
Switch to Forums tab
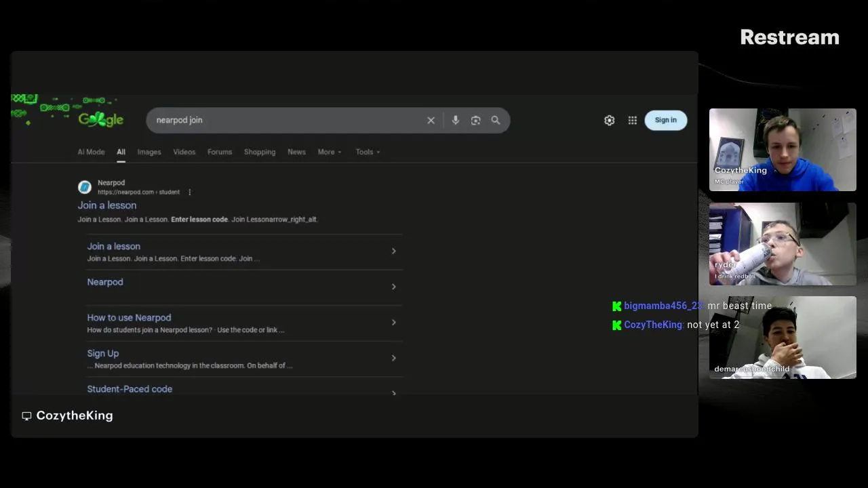[x=220, y=152]
